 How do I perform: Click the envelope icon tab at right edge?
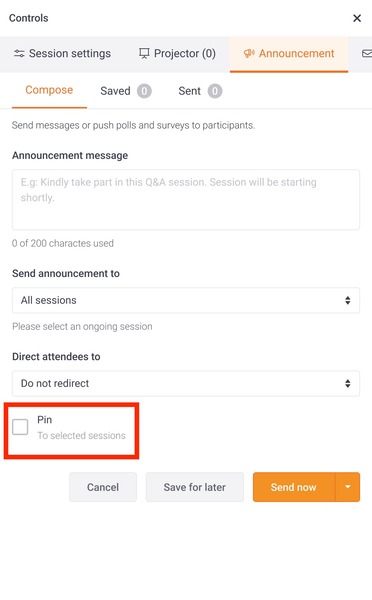pyautogui.click(x=367, y=53)
